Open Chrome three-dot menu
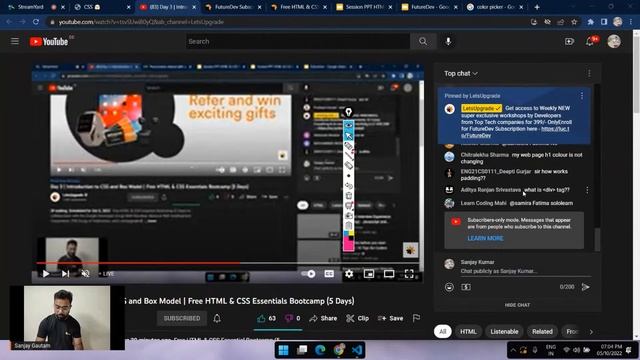The width and height of the screenshot is (640, 360). [x=631, y=22]
